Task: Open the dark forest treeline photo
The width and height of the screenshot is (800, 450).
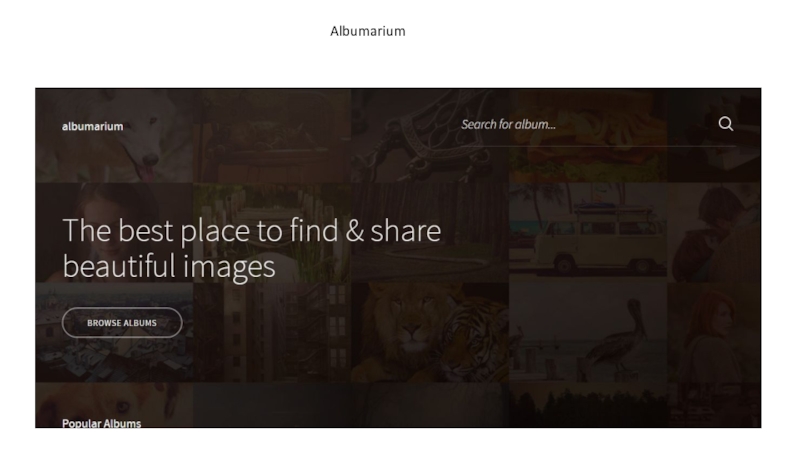Action: click(x=588, y=405)
